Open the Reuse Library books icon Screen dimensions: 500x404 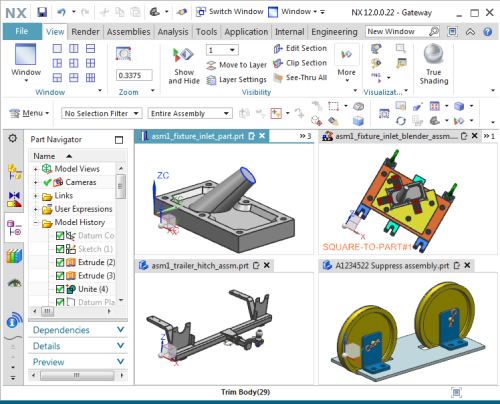(x=14, y=256)
